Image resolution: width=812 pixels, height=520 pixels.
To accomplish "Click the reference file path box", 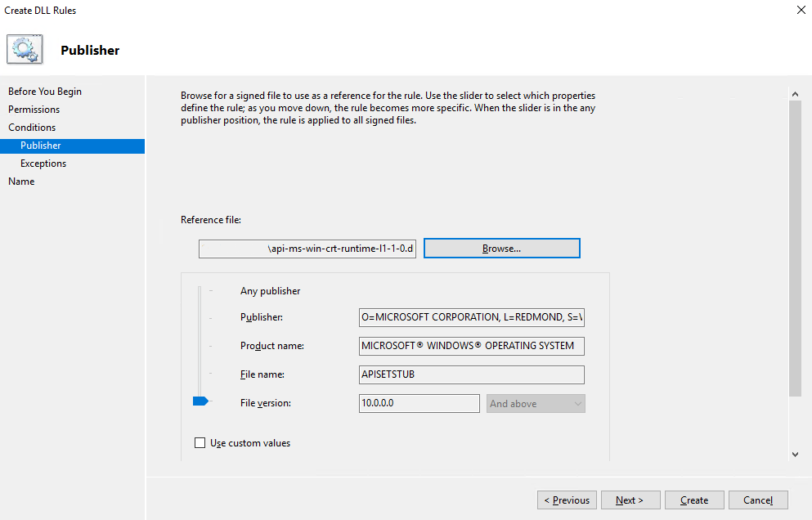I will 307,249.
